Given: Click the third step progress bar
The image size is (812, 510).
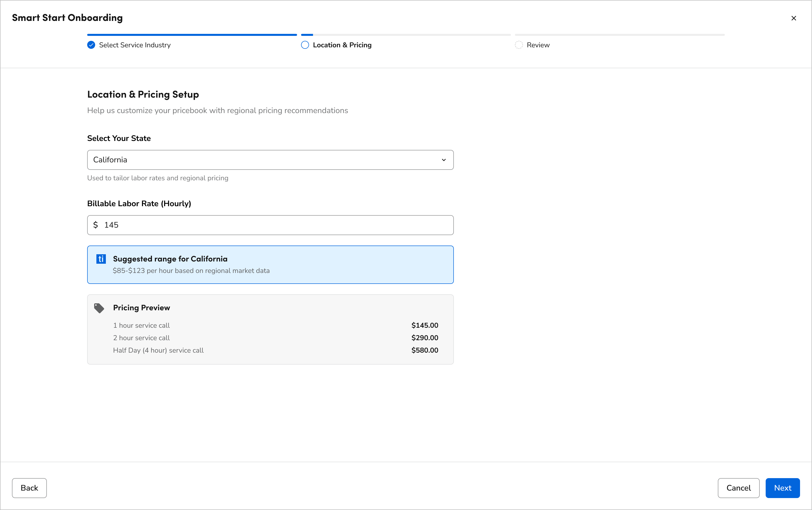Looking at the screenshot, I should [619, 35].
